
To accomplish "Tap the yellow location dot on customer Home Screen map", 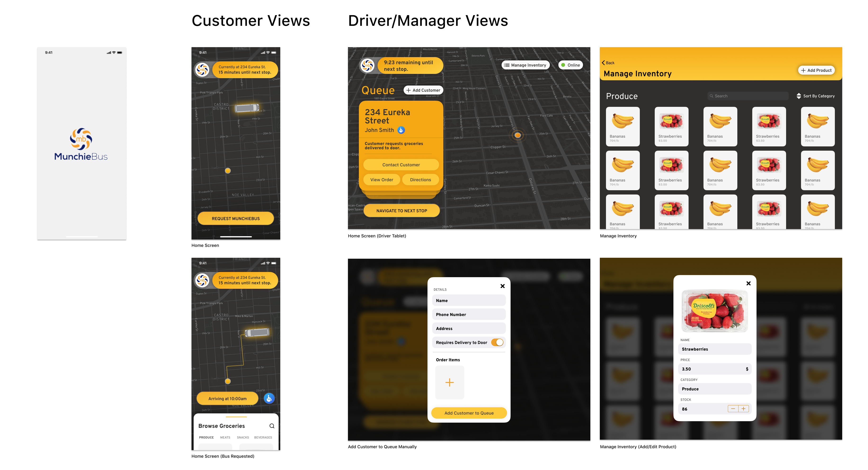I will coord(228,171).
